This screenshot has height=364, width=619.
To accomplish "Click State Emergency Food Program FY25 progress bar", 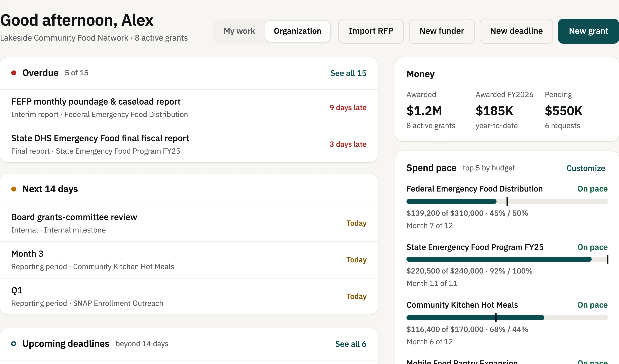I will (507, 259).
